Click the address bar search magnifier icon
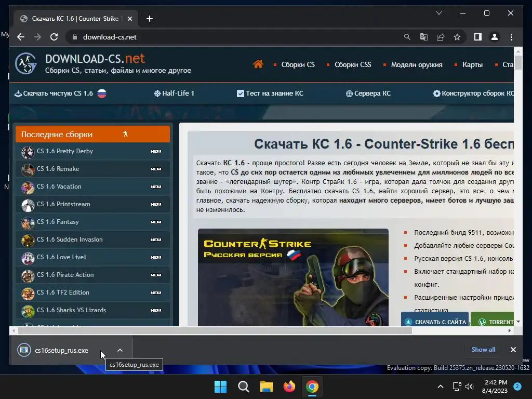This screenshot has height=399, width=532. [x=407, y=37]
